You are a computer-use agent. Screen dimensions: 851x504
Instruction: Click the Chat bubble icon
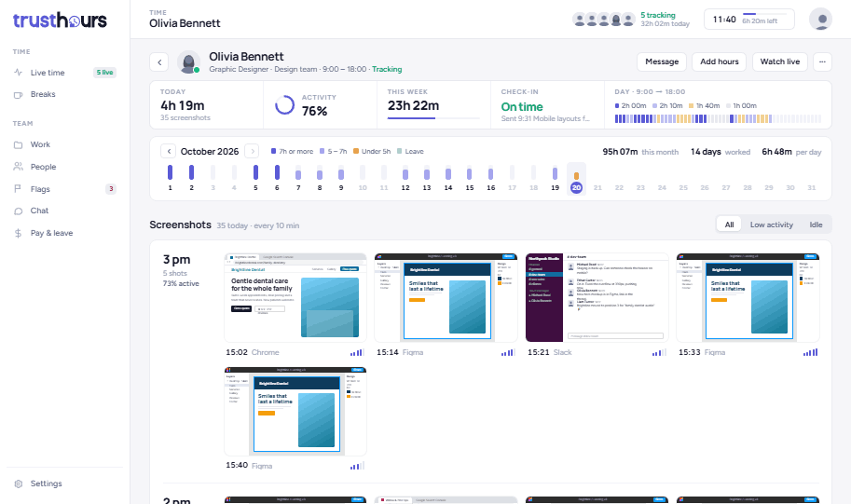tap(18, 211)
